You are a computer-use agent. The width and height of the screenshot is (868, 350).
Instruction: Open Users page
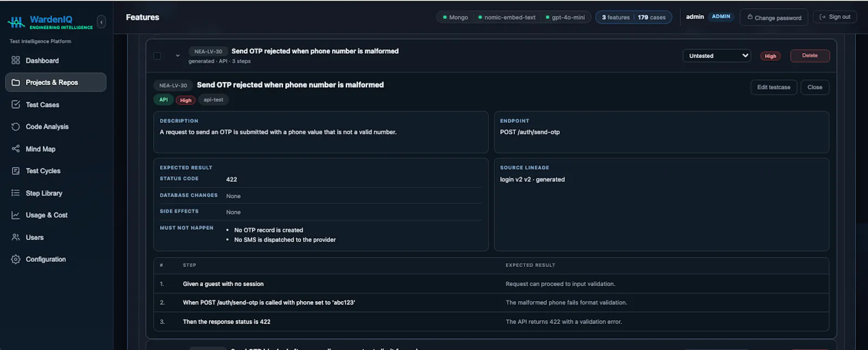click(56, 237)
